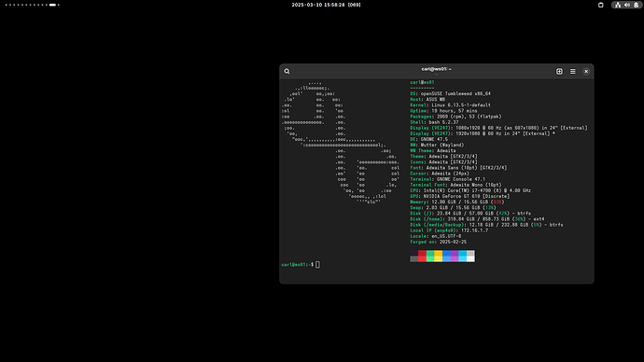Select the active workspace pill indicator
Image resolution: width=644 pixels, height=362 pixels.
point(52,5)
